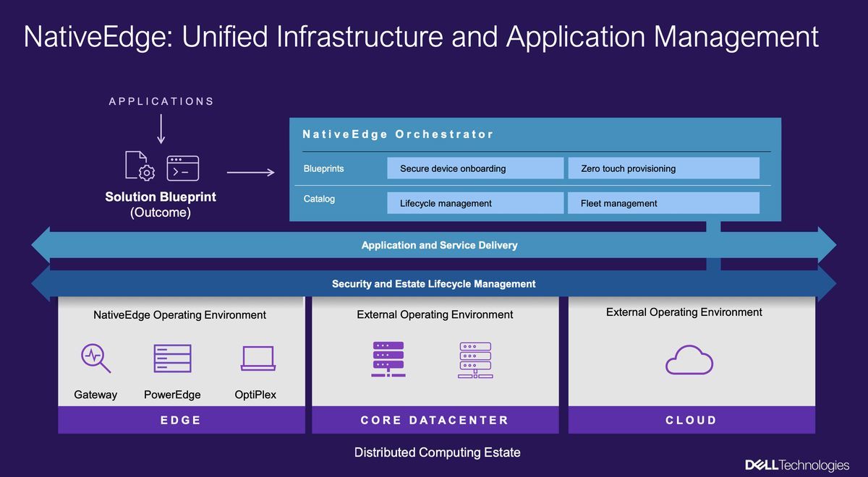This screenshot has height=477, width=868.
Task: Select the OptiPlex laptop icon
Action: coord(258,358)
